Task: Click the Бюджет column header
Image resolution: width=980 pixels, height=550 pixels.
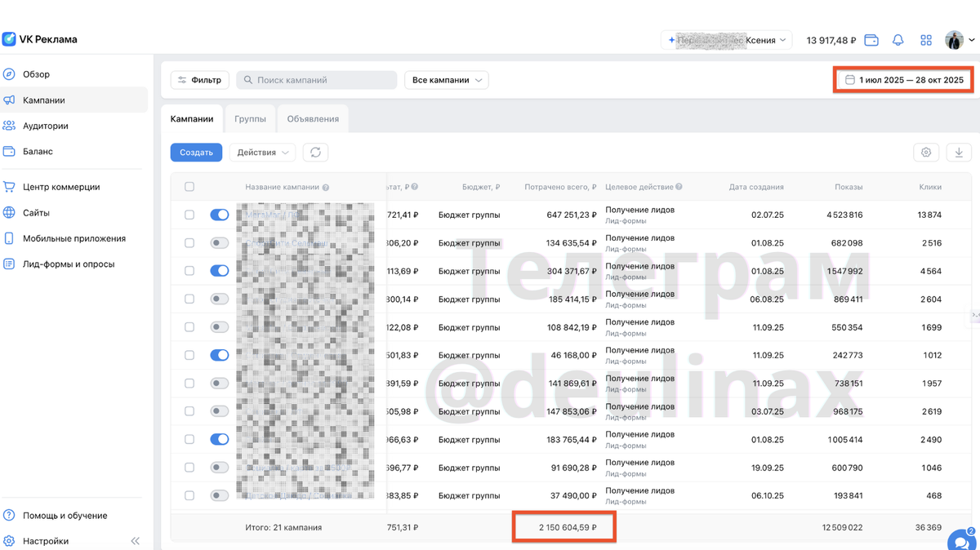Action: click(481, 187)
